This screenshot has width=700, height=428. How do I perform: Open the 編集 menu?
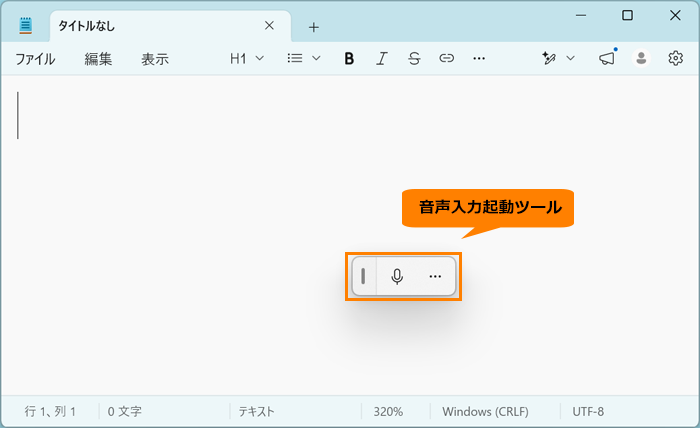(x=98, y=59)
